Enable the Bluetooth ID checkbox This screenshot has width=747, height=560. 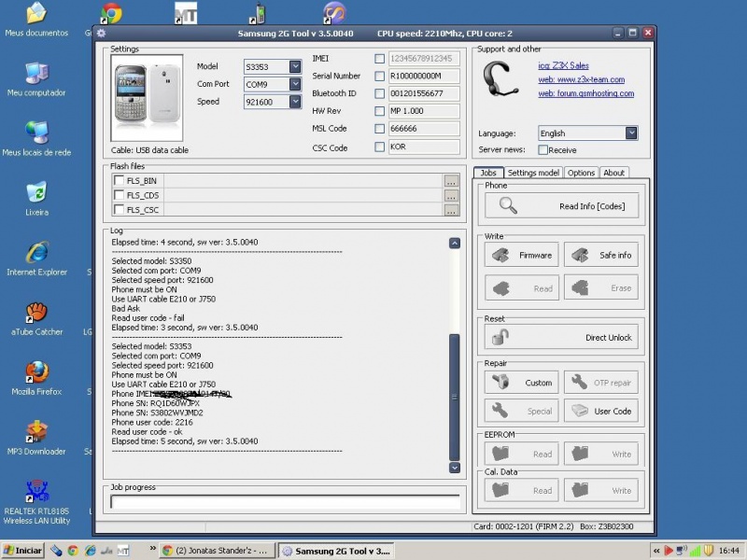click(x=380, y=93)
